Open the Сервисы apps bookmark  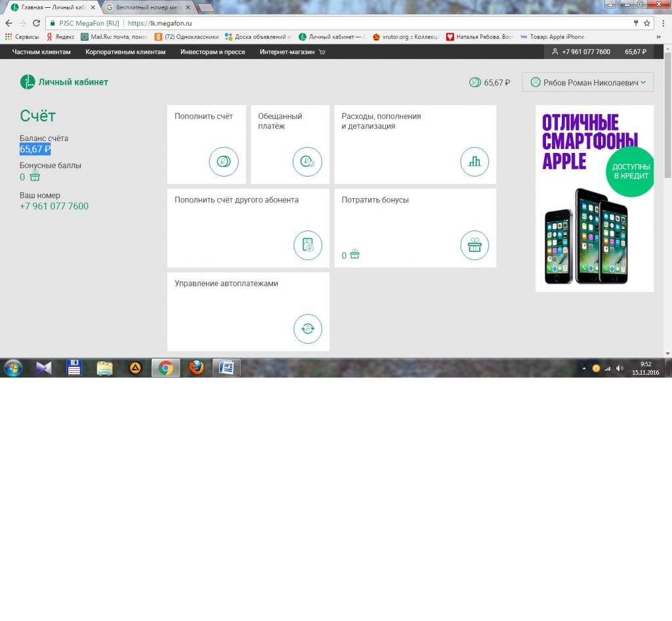(x=22, y=37)
